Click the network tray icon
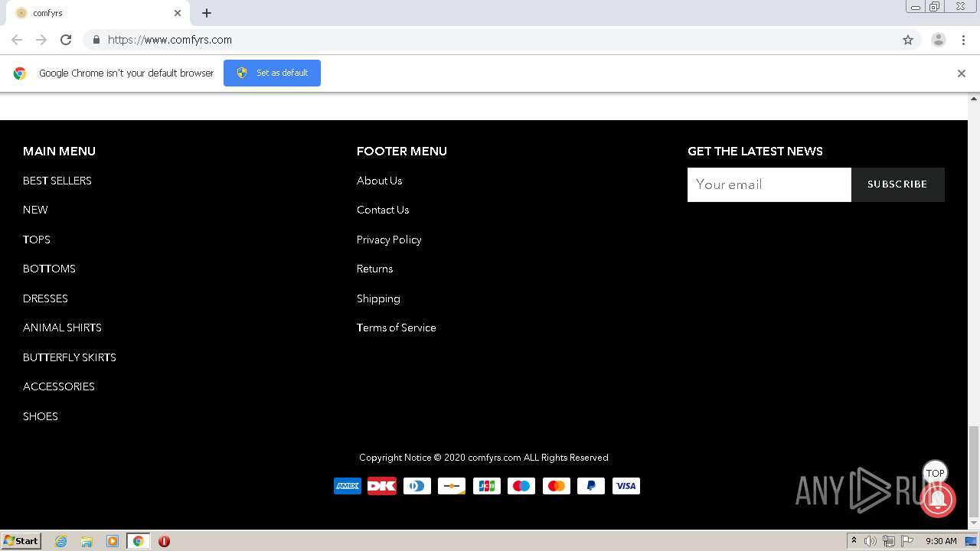The height and width of the screenshot is (551, 980). click(889, 541)
